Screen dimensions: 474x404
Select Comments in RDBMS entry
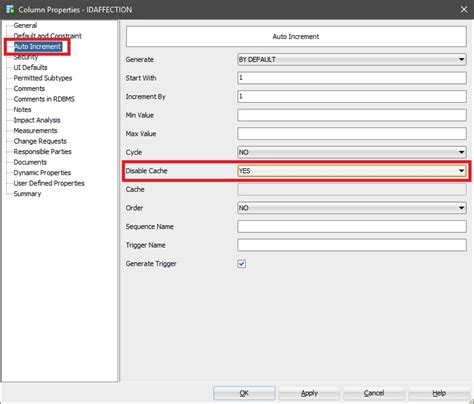[44, 99]
